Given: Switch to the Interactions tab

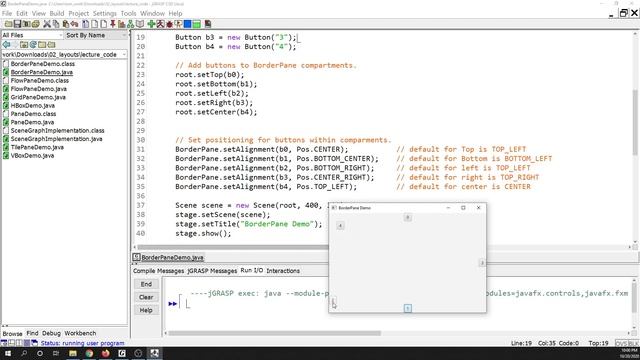Looking at the screenshot, I should [x=283, y=271].
